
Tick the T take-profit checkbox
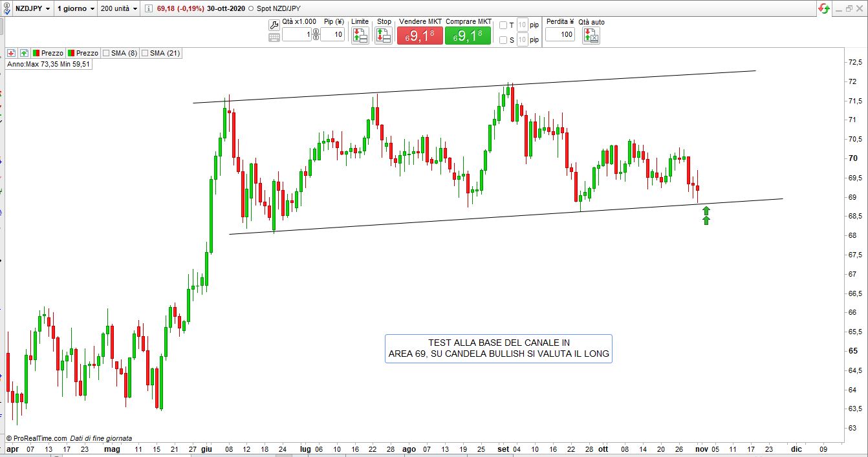coord(503,25)
